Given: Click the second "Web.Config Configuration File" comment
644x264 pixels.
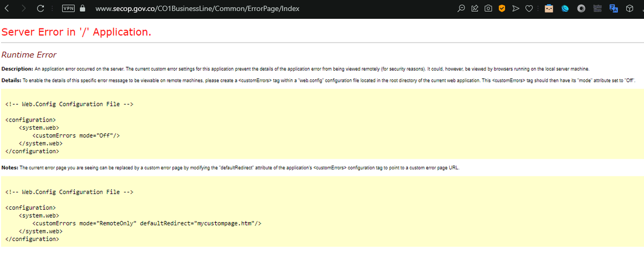Looking at the screenshot, I should 69,191.
